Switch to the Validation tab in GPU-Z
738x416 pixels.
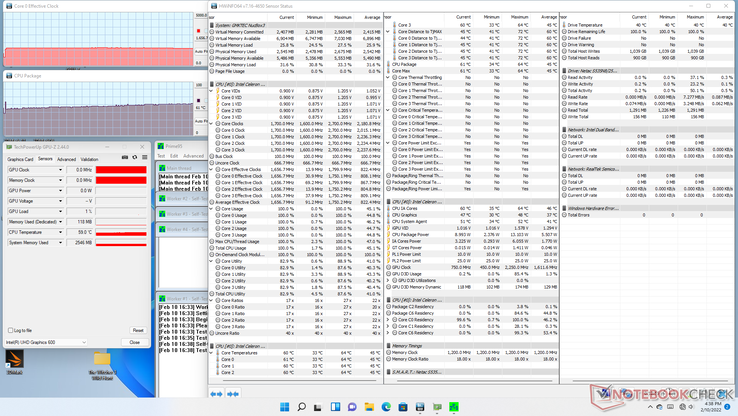89,159
